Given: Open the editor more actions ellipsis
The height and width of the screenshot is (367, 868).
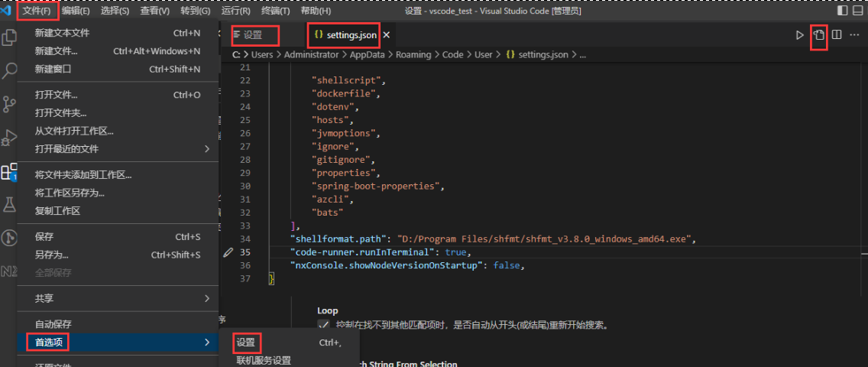Looking at the screenshot, I should [855, 35].
